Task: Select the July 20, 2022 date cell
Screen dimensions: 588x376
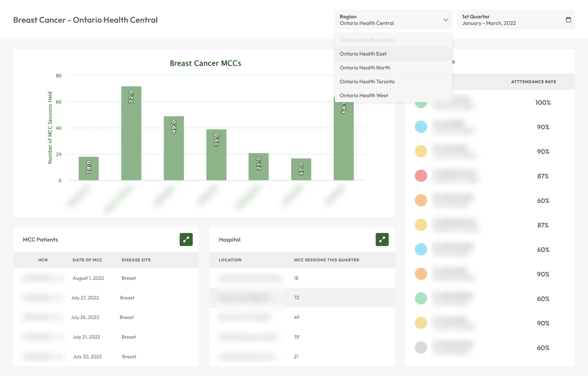Action: click(x=87, y=357)
